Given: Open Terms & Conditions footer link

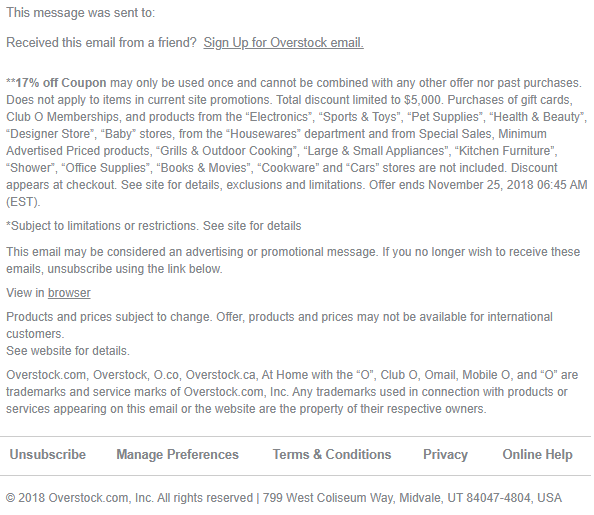Looking at the screenshot, I should coord(332,454).
